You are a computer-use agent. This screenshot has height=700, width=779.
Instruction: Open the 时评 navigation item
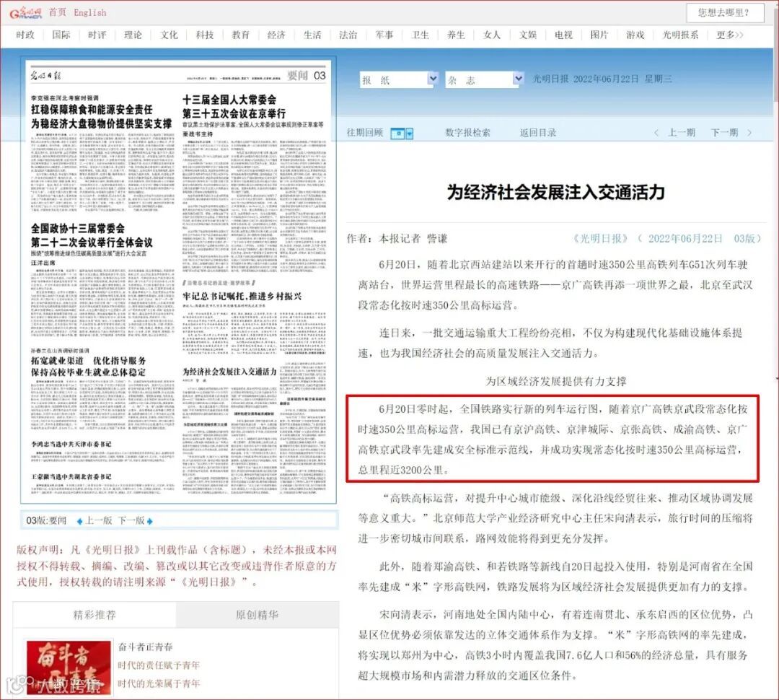pyautogui.click(x=97, y=35)
